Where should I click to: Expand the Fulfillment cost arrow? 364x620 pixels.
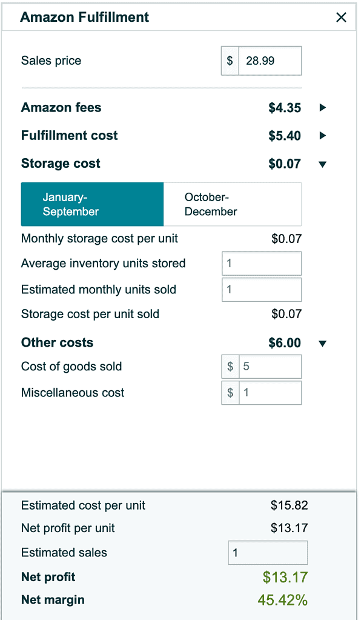322,136
